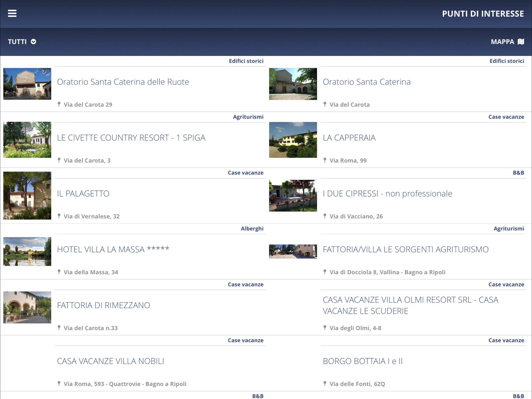
Task: Click Case vacanze label above Il Palagetto
Action: (x=246, y=173)
